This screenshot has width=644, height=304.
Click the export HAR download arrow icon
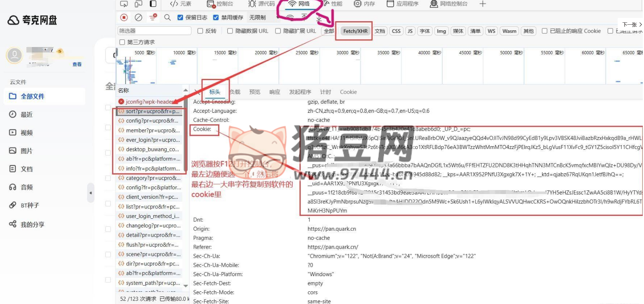tap(319, 18)
